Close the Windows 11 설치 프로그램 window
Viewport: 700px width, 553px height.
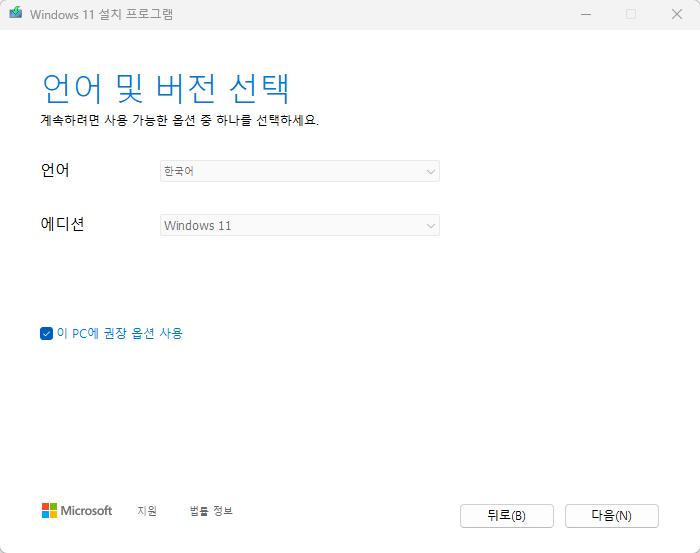coord(677,14)
